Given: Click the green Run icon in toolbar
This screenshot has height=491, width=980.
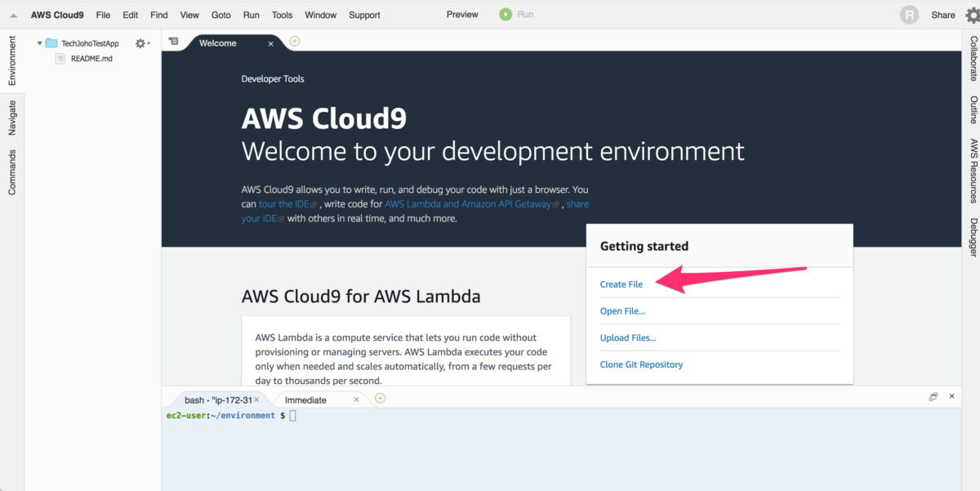Looking at the screenshot, I should 505,14.
